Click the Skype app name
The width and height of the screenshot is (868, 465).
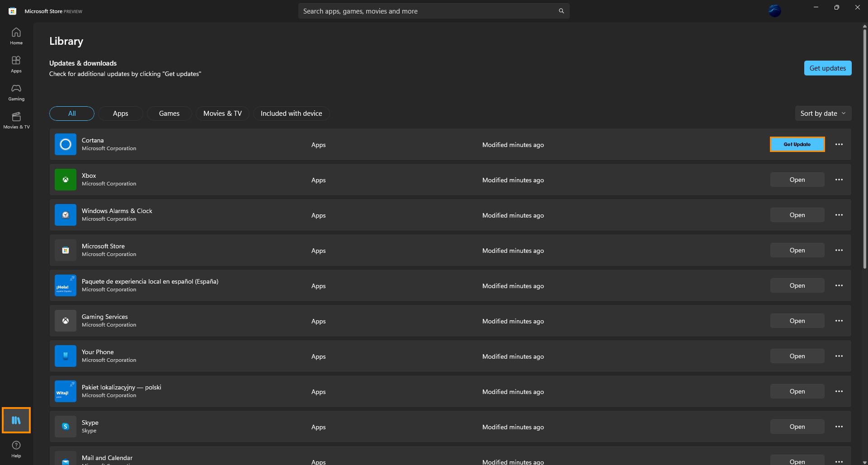[90, 422]
